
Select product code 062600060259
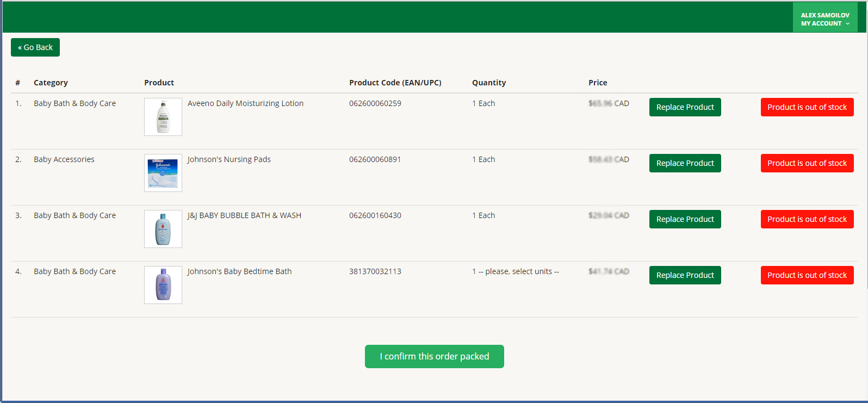[375, 103]
